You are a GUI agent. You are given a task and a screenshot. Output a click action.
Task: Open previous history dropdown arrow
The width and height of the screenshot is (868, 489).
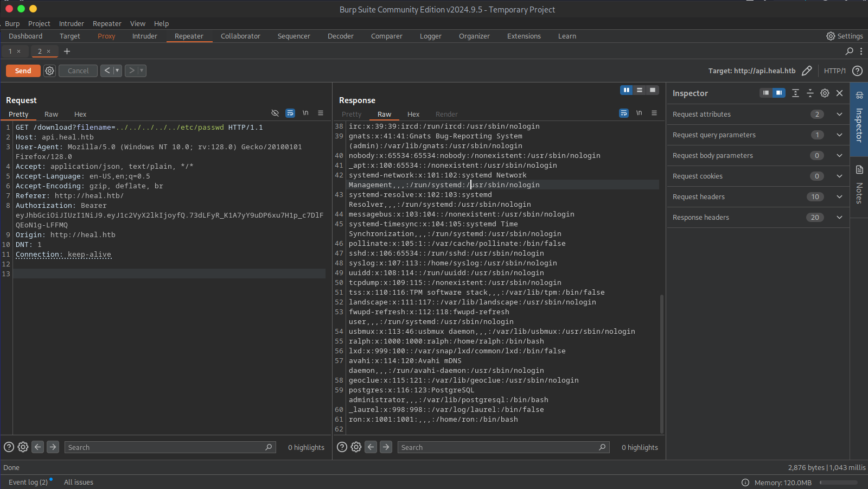117,71
